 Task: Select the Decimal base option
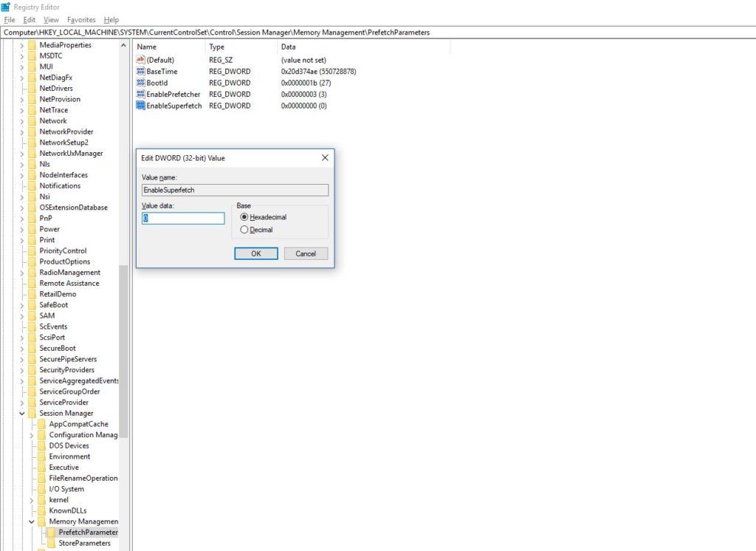(244, 229)
